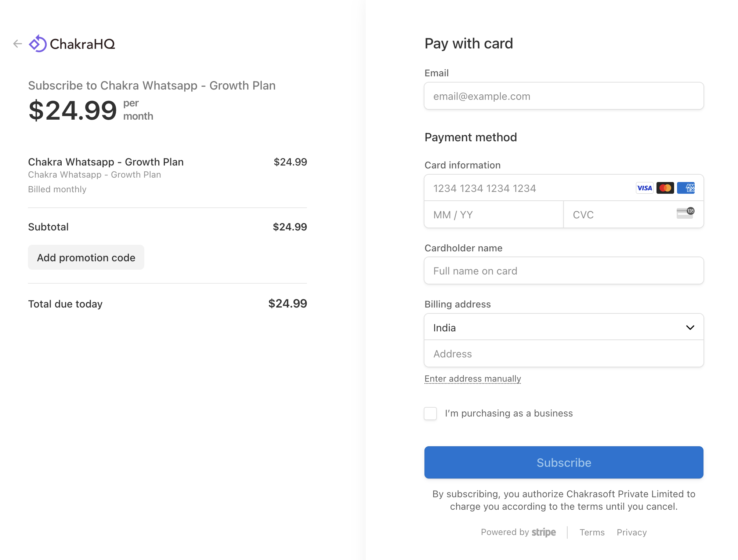Click the Subtotal label

48,227
